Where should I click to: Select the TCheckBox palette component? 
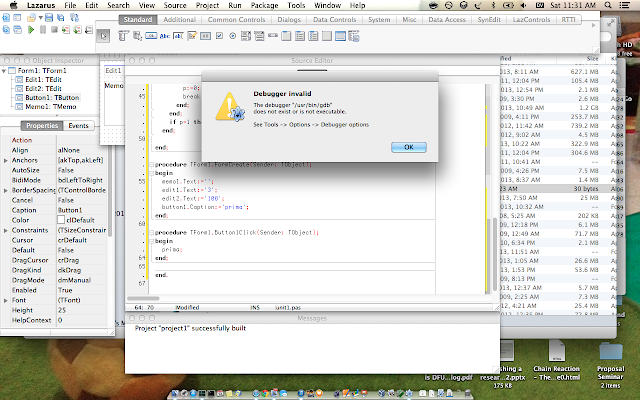tap(219, 36)
